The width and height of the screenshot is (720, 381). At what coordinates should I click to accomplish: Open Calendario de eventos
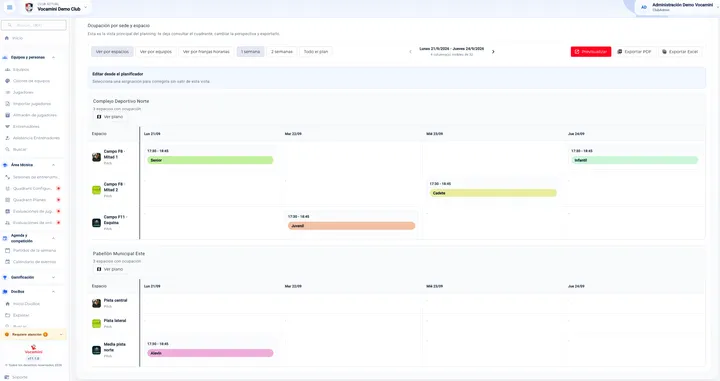tap(32, 262)
